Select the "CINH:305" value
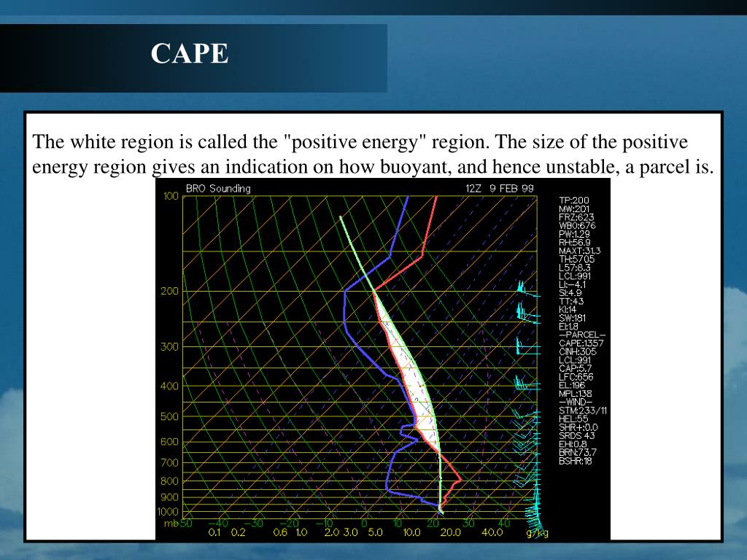The height and width of the screenshot is (560, 747). tap(578, 351)
